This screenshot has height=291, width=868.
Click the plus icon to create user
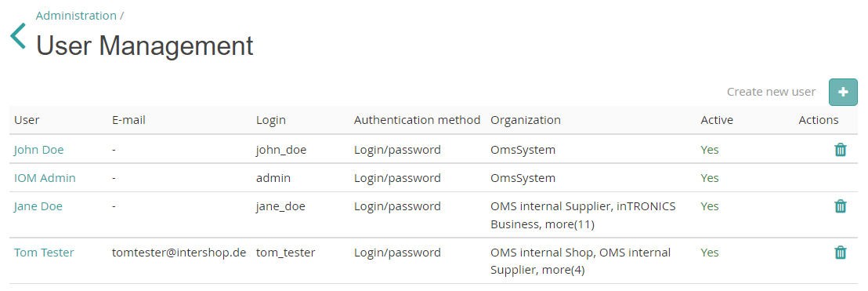point(843,92)
